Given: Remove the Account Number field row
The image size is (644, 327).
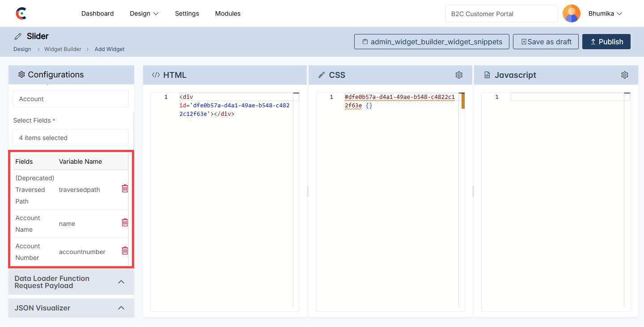Looking at the screenshot, I should click(125, 251).
